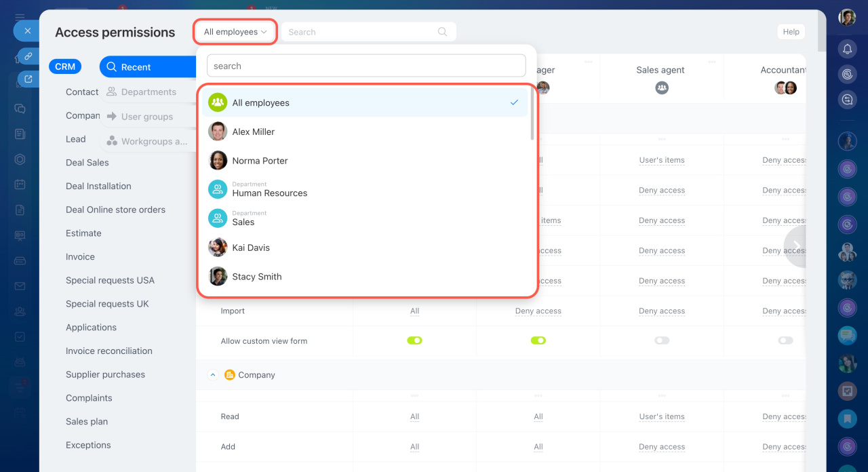Click the close X button on left panel
The height and width of the screenshot is (472, 868).
tap(27, 31)
